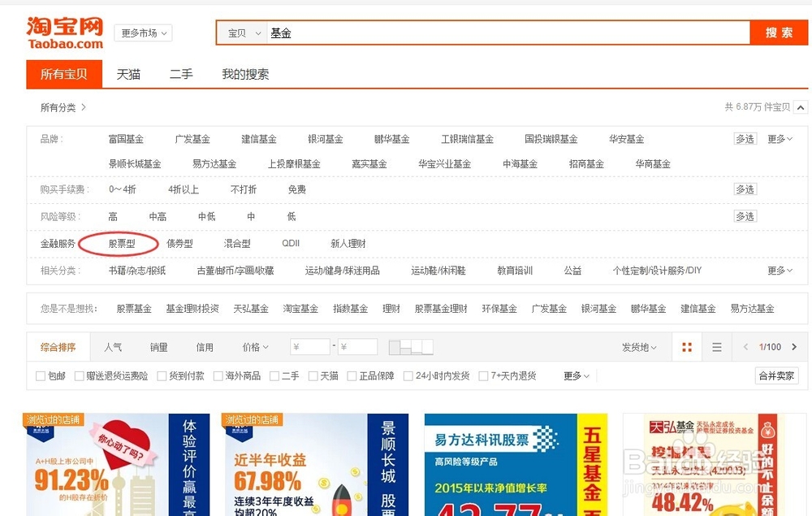
Task: Switch to grid view icon
Action: (687, 347)
